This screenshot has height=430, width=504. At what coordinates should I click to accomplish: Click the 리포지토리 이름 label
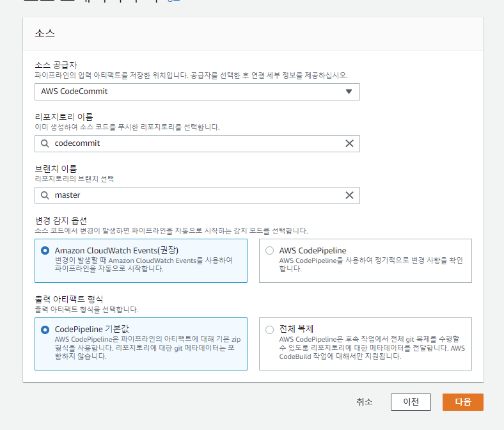[x=64, y=117]
